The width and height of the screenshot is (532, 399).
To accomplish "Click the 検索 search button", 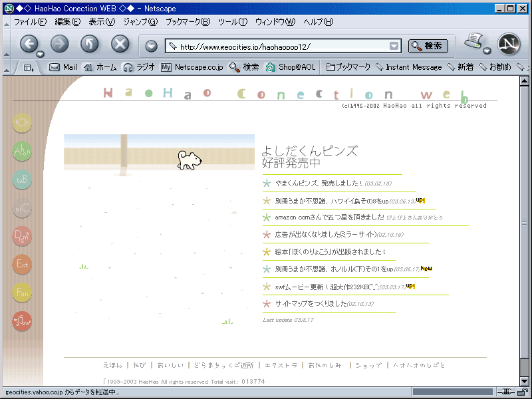I will 428,46.
